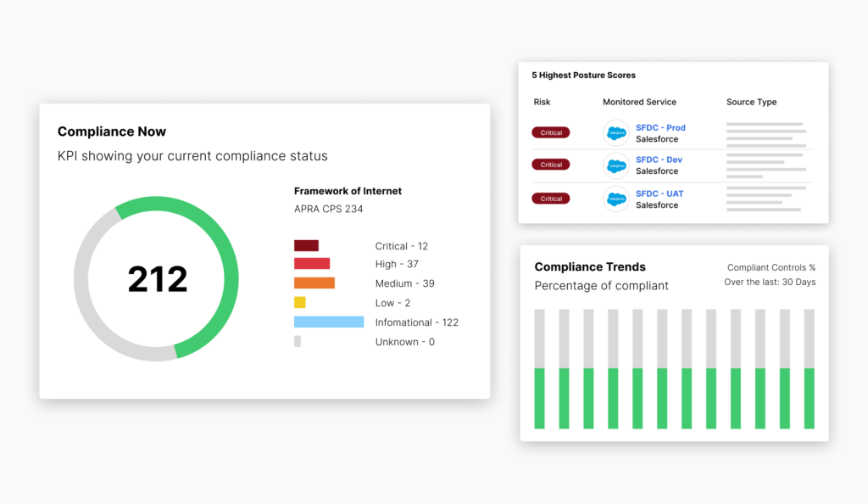
Task: Open the SFDC - Dev link
Action: [659, 160]
